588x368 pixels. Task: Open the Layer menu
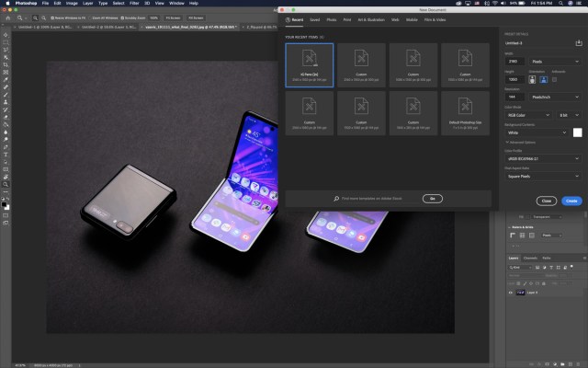[88, 3]
